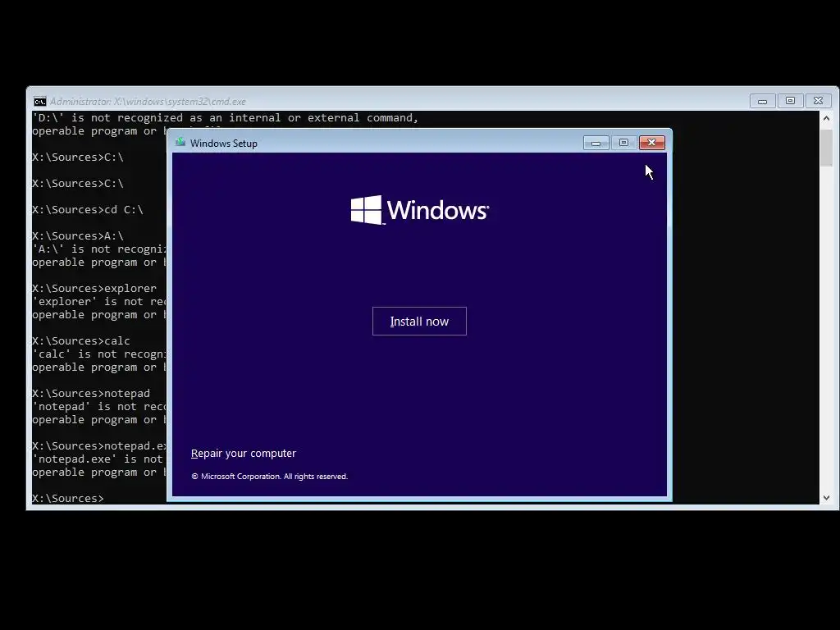
Task: Minimize the Administrator cmd.exe window
Action: [762, 101]
